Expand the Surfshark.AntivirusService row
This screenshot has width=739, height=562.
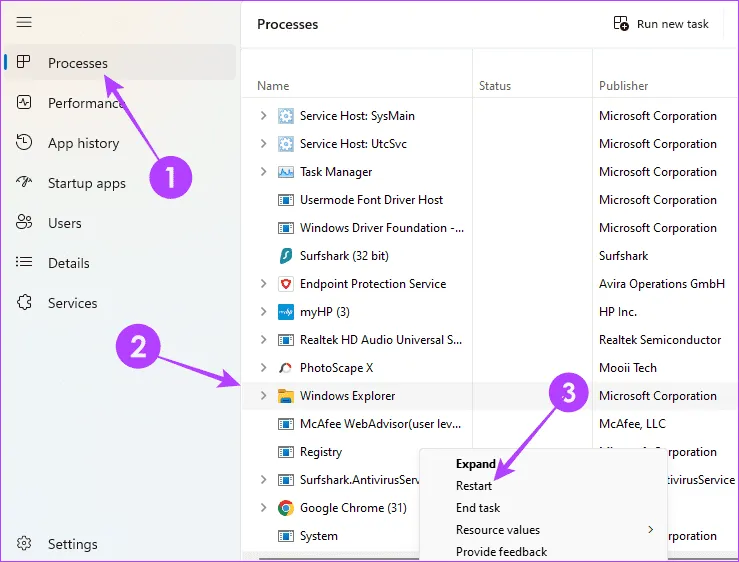[x=263, y=479]
